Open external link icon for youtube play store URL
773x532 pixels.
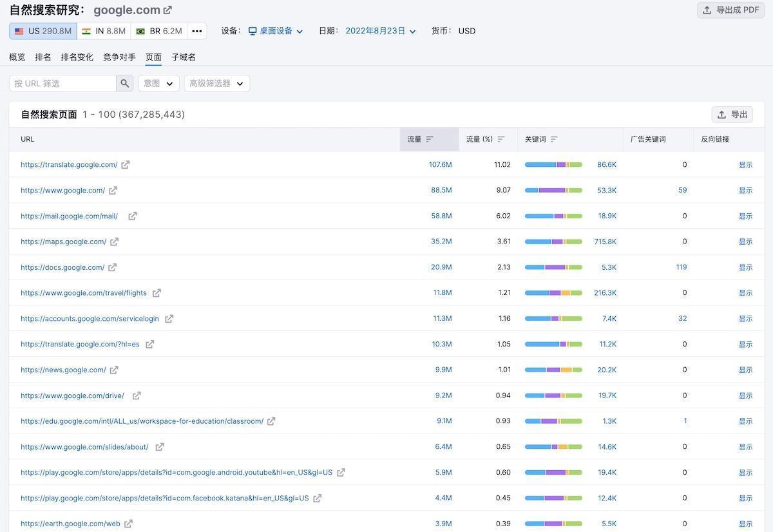(x=341, y=473)
